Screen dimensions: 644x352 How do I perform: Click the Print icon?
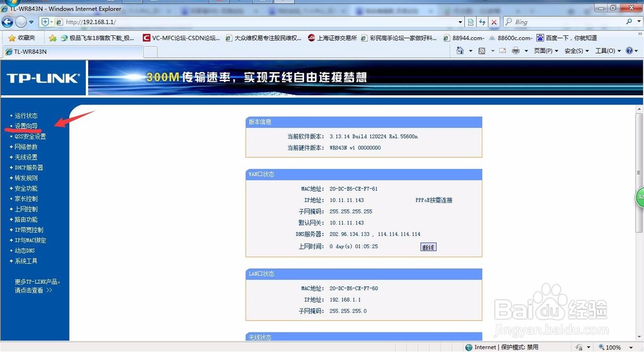point(515,50)
